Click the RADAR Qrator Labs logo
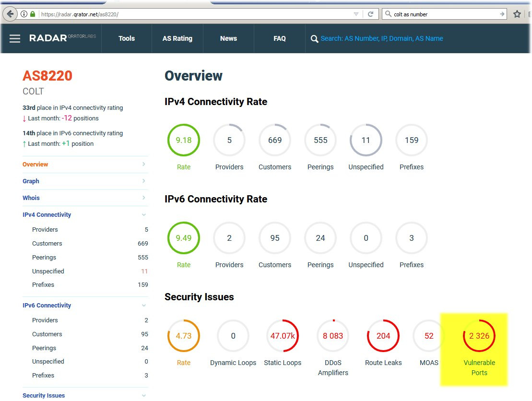The image size is (532, 401). pyautogui.click(x=62, y=38)
